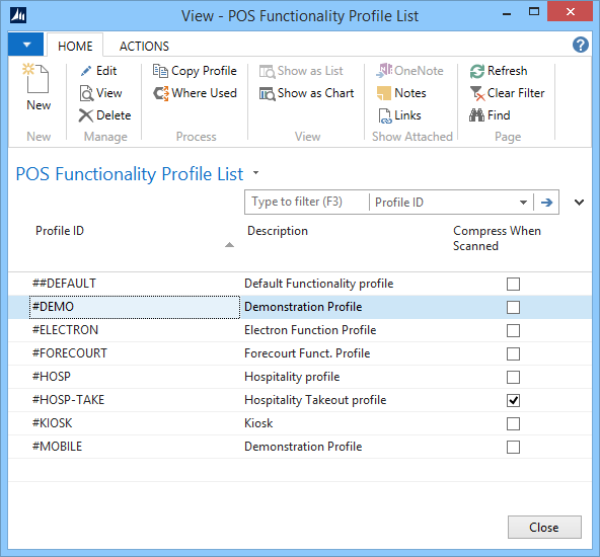Switch to the ACTIONS ribbon tab
The image size is (600, 557).
click(x=144, y=46)
